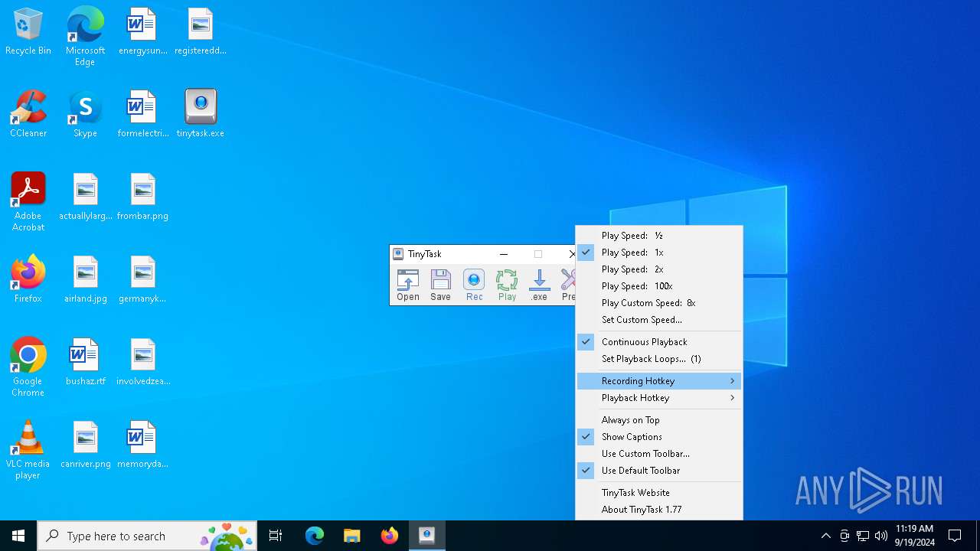Select the frombar.png desktop file
This screenshot has height=551, width=980.
click(x=142, y=197)
